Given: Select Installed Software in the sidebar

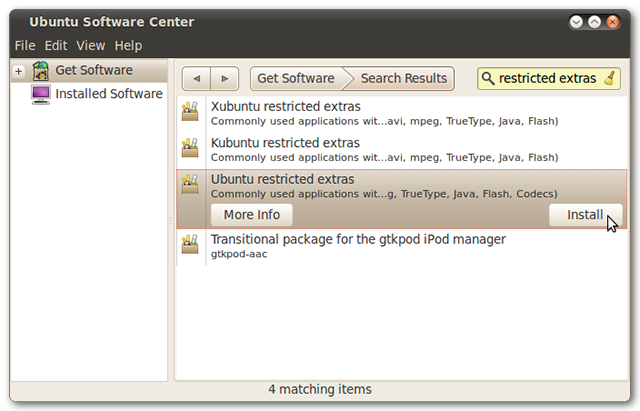Looking at the screenshot, I should pyautogui.click(x=89, y=94).
